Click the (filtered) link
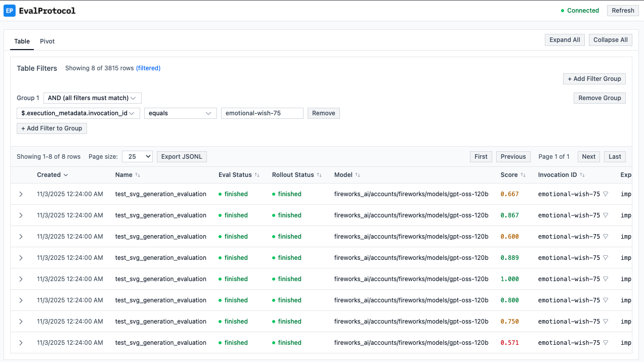The image size is (644, 362). (148, 68)
